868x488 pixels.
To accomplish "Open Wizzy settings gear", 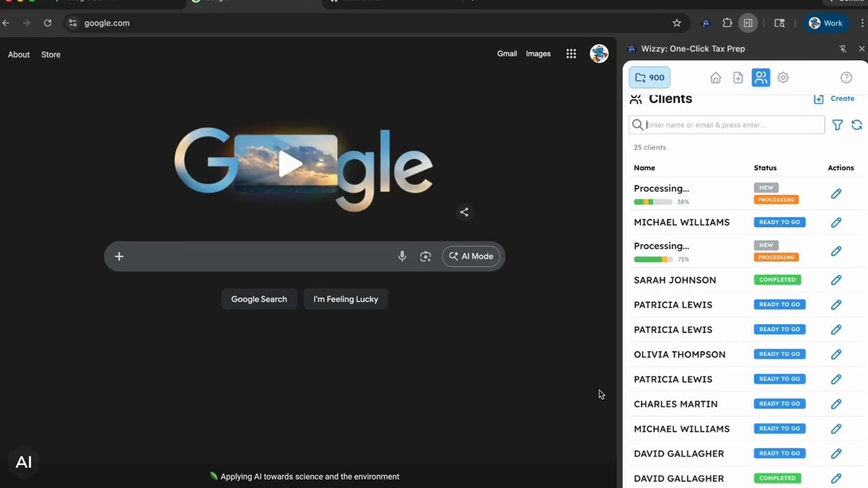I will [783, 78].
